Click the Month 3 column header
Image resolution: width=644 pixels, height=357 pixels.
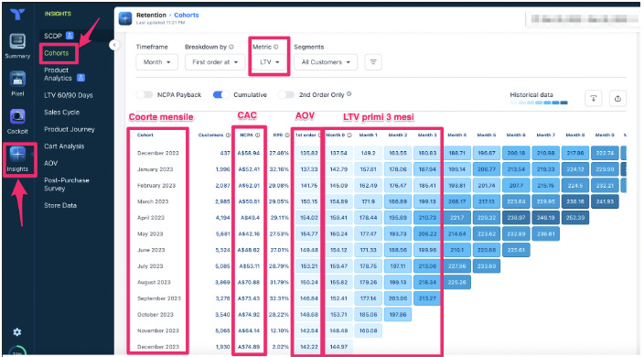(427, 135)
